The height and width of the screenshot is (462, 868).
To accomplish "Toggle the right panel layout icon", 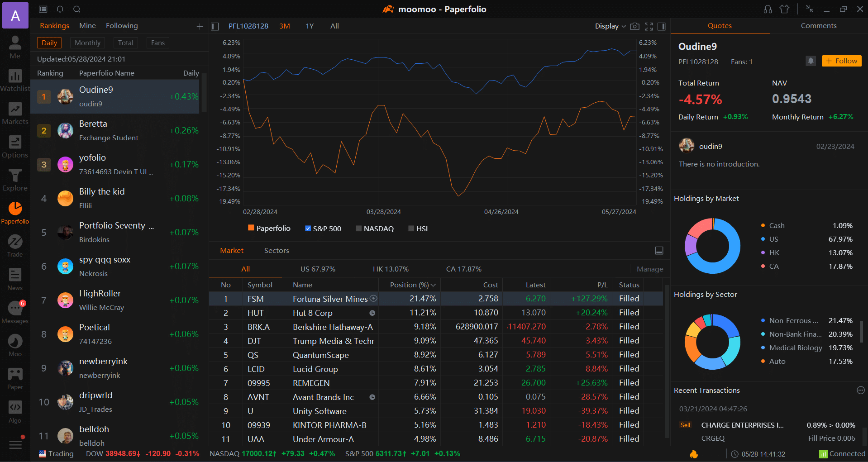I will (x=662, y=26).
